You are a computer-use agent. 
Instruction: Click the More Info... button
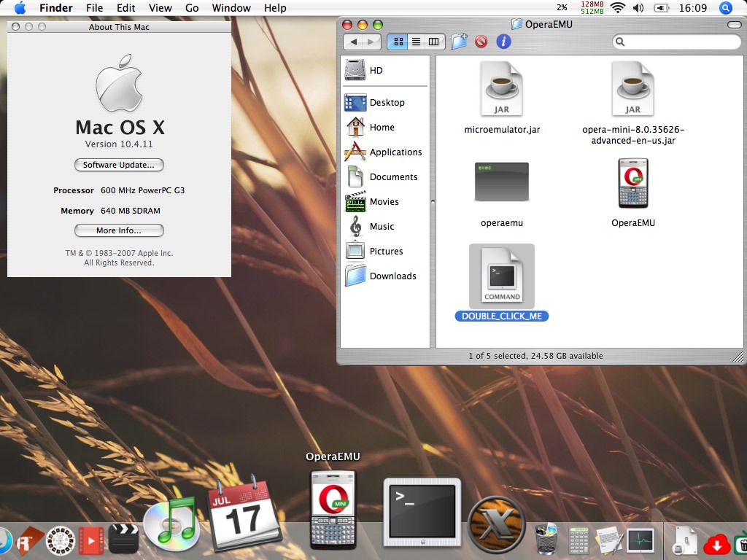click(x=119, y=230)
